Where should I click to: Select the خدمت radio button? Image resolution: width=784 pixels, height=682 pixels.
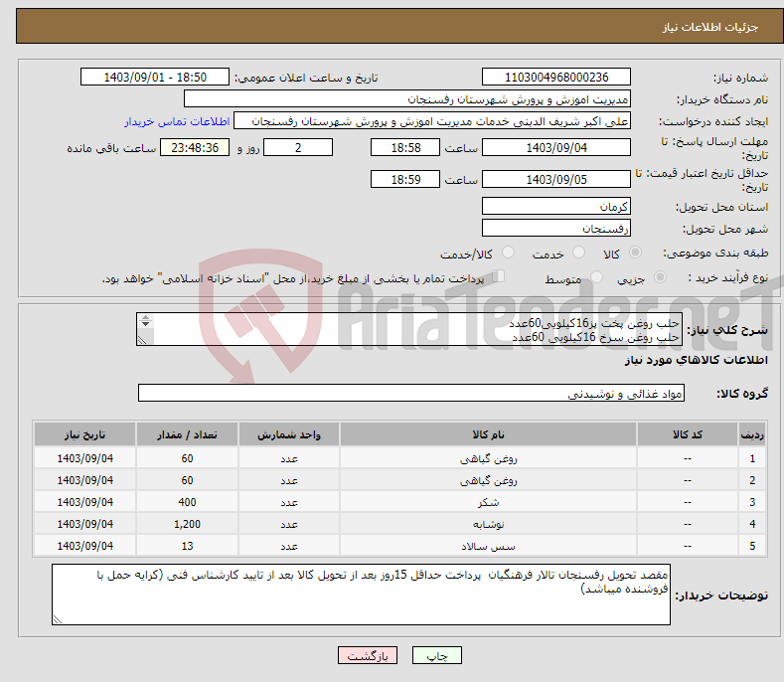[x=578, y=253]
